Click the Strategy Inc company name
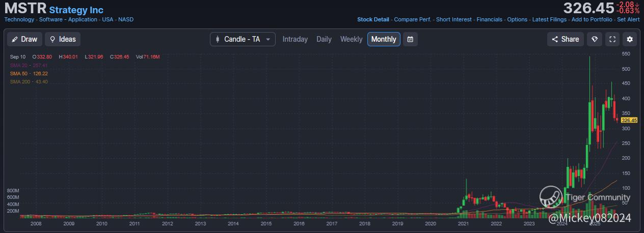This screenshot has height=233, width=644. coord(76,10)
